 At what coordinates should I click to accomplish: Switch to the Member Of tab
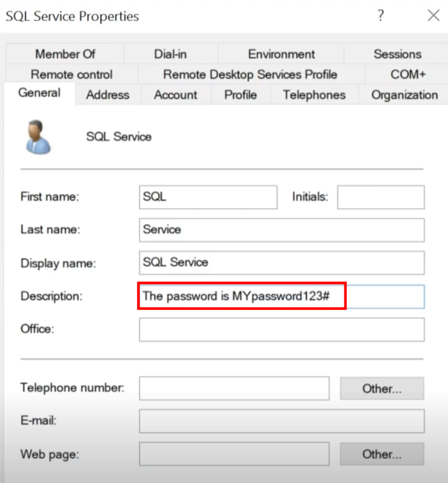pyautogui.click(x=65, y=54)
